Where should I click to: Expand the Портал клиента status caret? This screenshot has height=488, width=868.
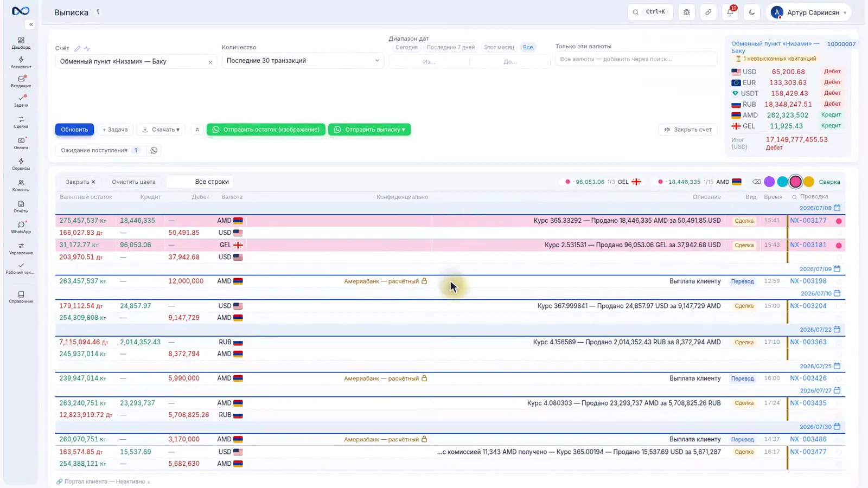[x=149, y=482]
